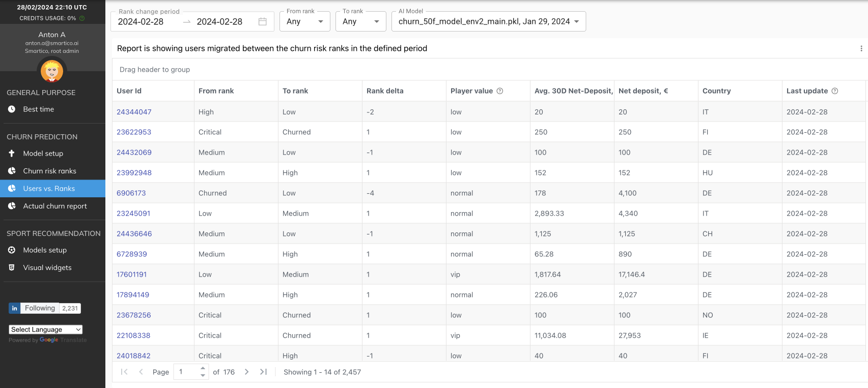Click the credits usage status icon
The height and width of the screenshot is (388, 868).
click(82, 18)
